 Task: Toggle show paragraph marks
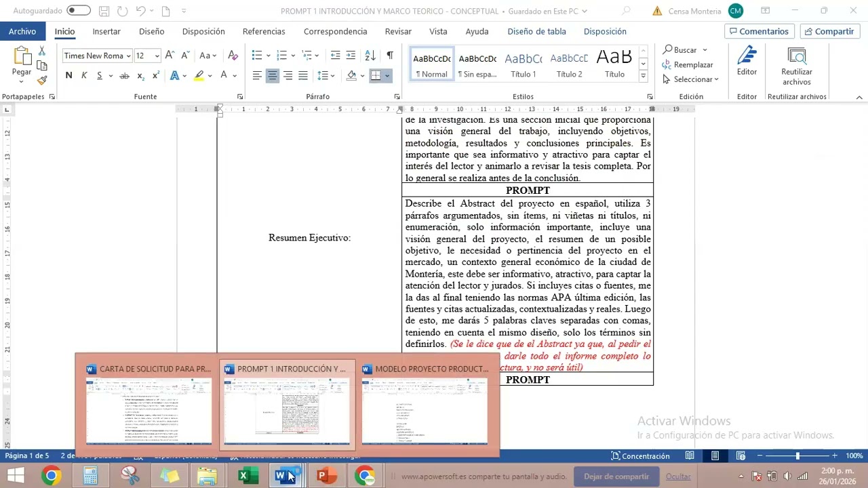pos(389,56)
